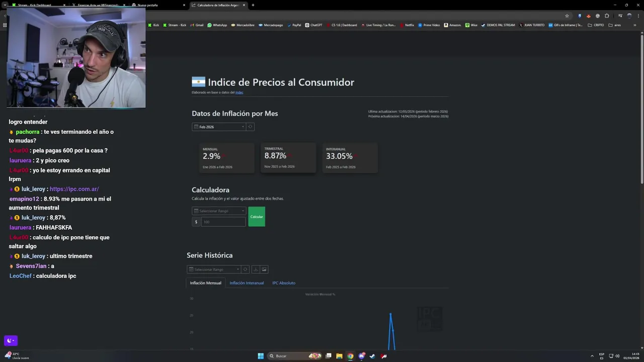The height and width of the screenshot is (362, 644).
Task: Bookmark this page with the star icon
Action: [x=567, y=16]
